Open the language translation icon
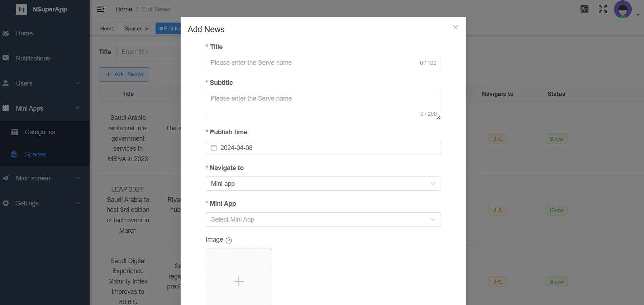 [584, 9]
